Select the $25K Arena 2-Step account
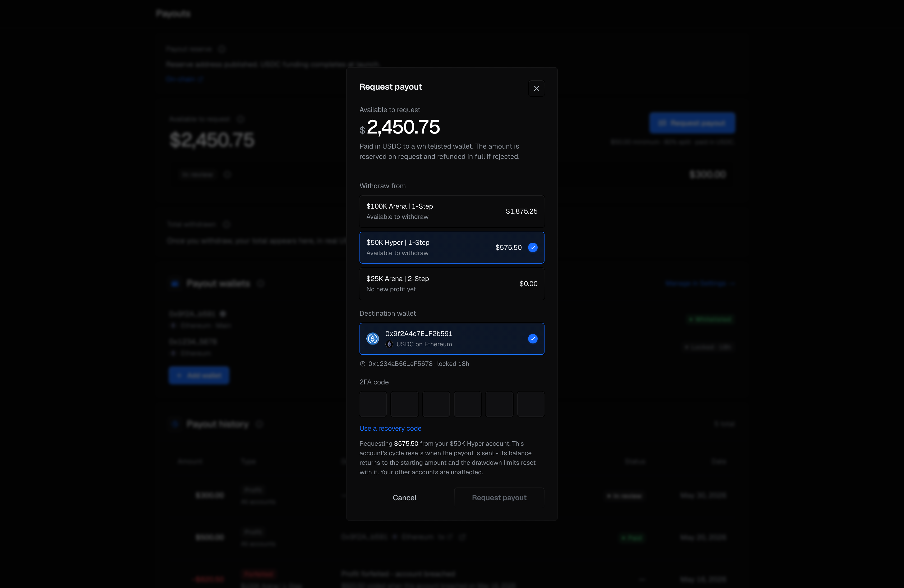This screenshot has height=588, width=904. tap(452, 284)
